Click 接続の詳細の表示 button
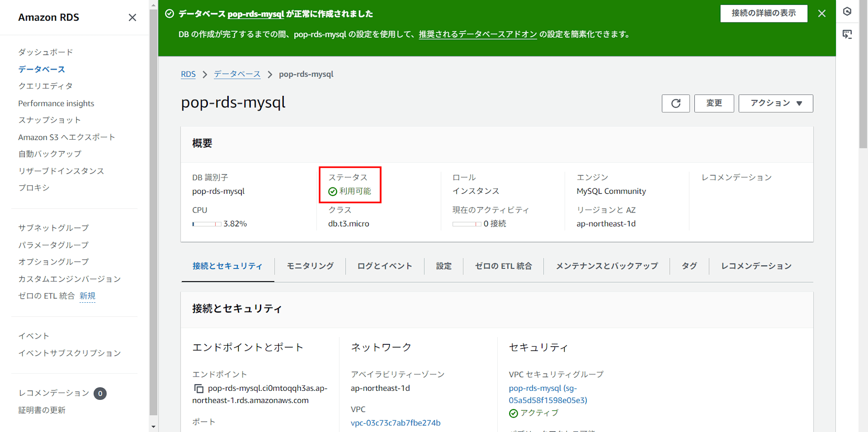868x432 pixels. [764, 13]
